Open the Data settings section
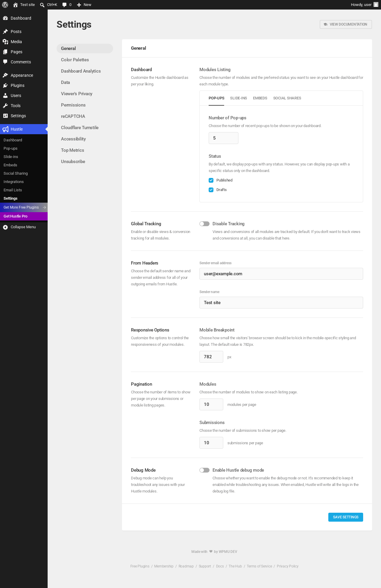 [x=85, y=82]
